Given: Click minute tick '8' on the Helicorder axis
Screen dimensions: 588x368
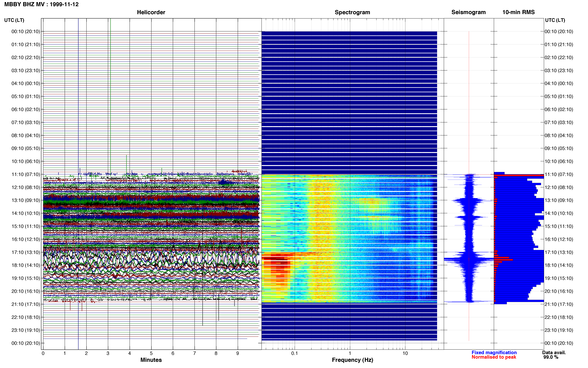Looking at the screenshot, I should [216, 353].
